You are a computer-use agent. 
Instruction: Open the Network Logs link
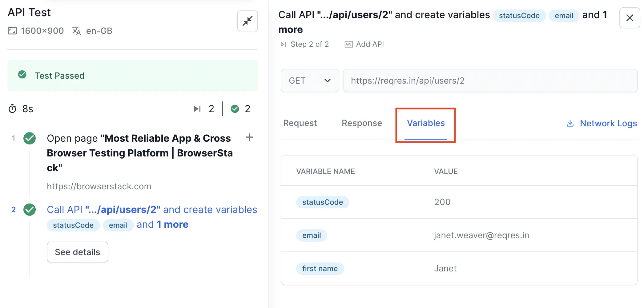coord(608,123)
